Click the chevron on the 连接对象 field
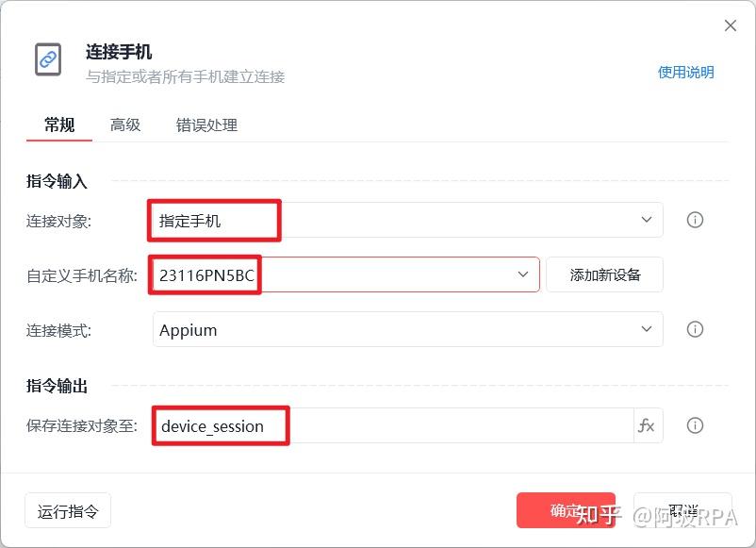Image resolution: width=756 pixels, height=548 pixels. tap(647, 220)
